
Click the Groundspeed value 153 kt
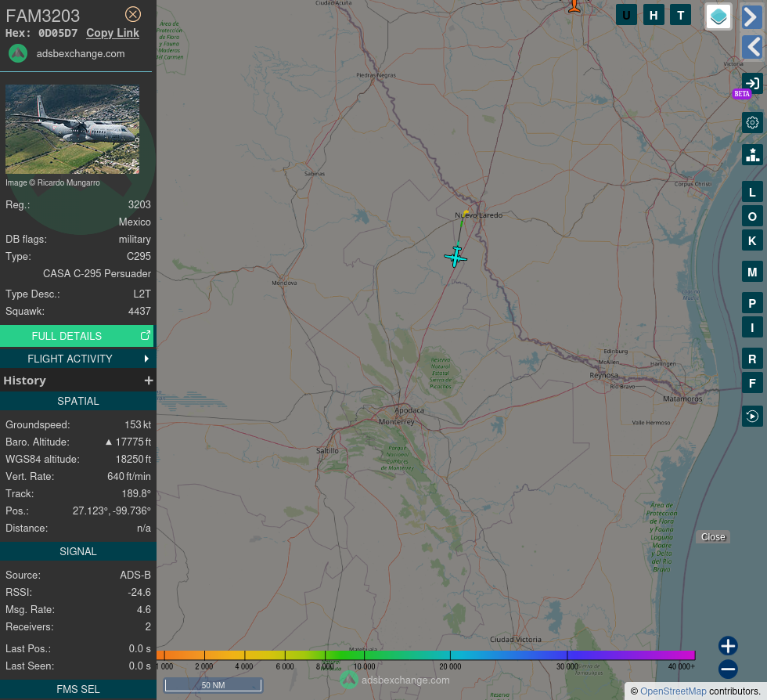138,424
